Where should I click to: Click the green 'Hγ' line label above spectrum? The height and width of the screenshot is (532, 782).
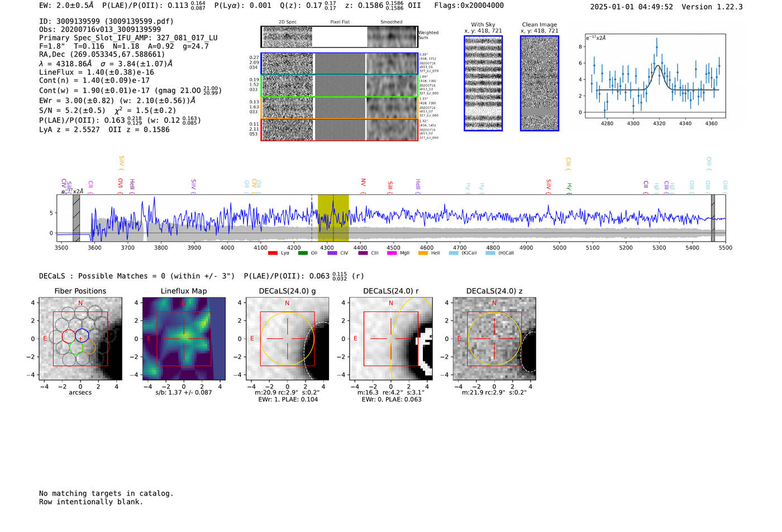click(569, 188)
